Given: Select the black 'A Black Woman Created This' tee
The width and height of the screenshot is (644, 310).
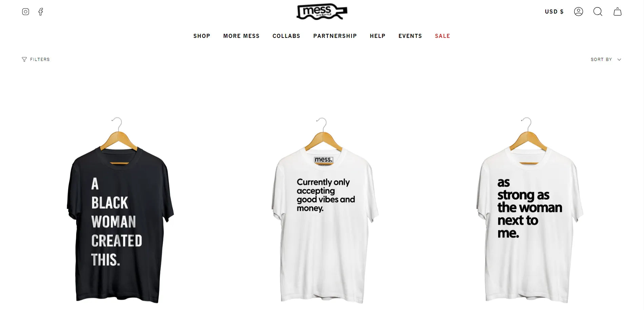Looking at the screenshot, I should pyautogui.click(x=120, y=210).
